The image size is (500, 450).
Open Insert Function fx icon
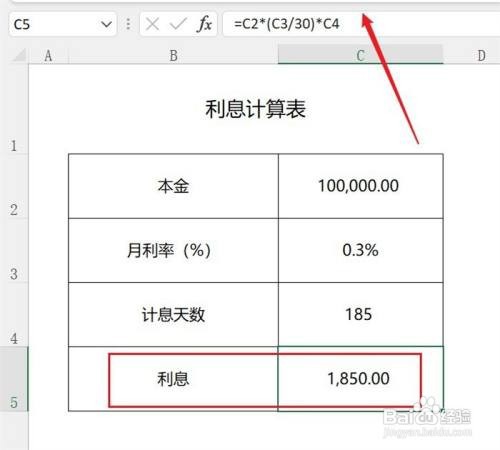coord(204,24)
